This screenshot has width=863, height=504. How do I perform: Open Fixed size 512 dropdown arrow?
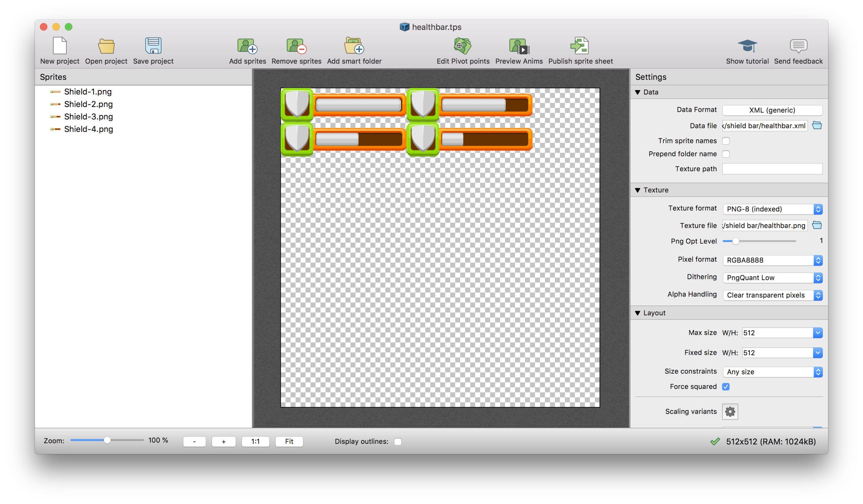click(817, 353)
